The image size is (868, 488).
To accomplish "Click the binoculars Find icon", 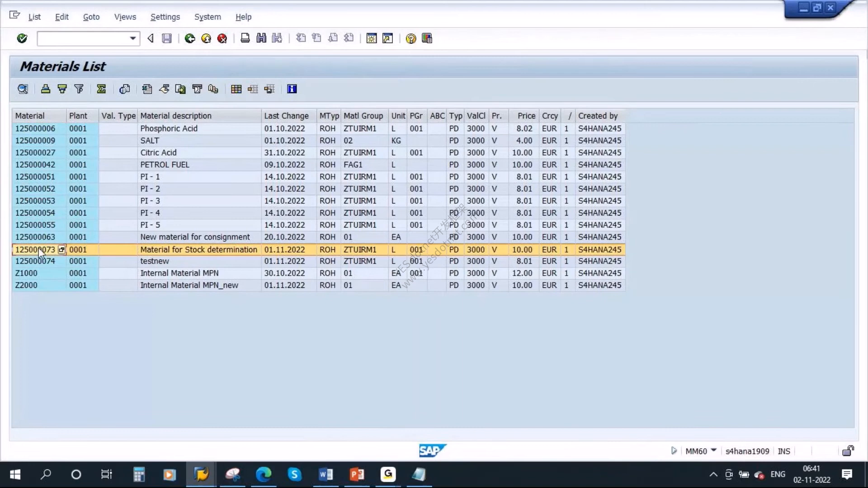I will (261, 38).
